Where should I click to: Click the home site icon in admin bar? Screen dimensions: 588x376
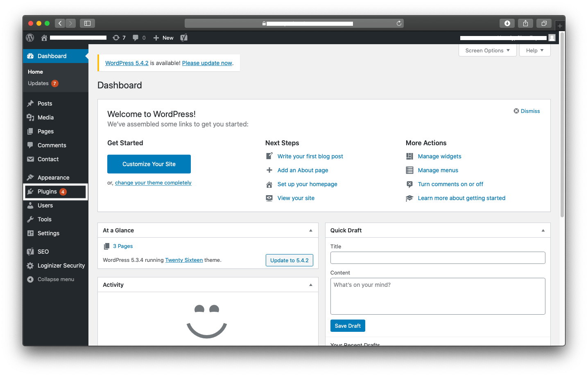point(44,38)
